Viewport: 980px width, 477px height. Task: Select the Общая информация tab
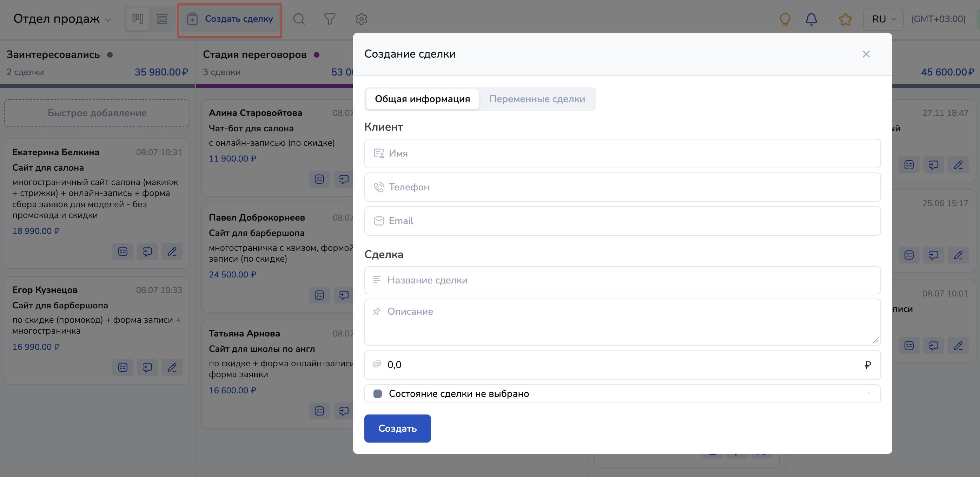[x=422, y=99]
